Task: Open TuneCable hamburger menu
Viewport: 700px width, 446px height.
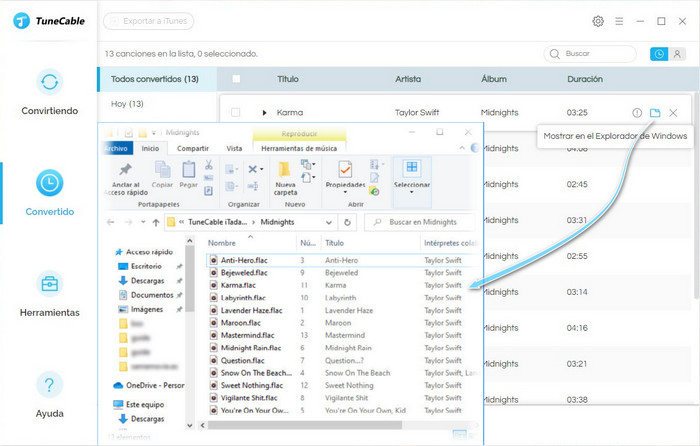Action: (x=619, y=21)
